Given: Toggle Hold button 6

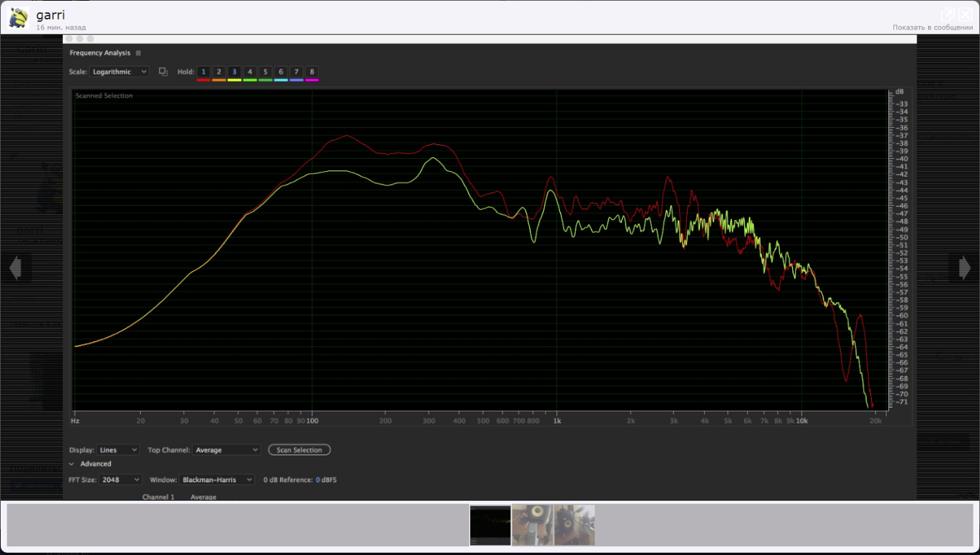Looking at the screenshot, I should (281, 71).
